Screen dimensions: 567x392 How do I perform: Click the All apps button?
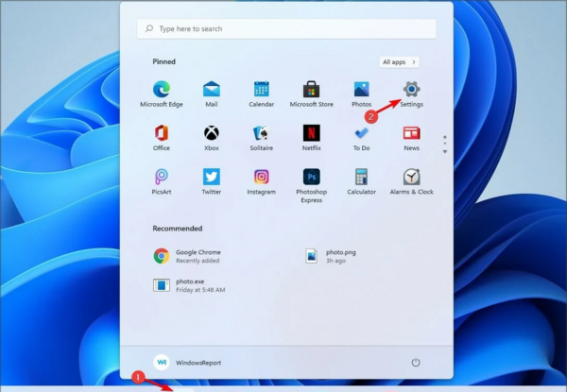pos(399,62)
